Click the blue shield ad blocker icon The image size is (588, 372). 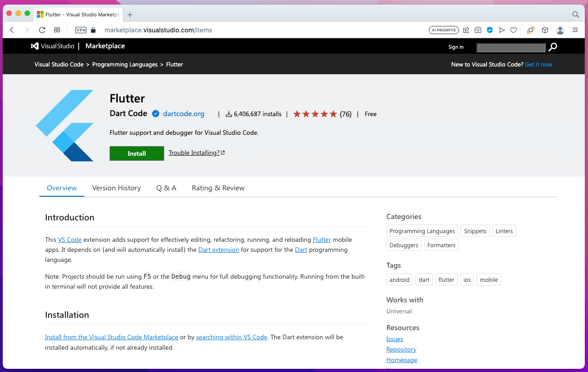490,30
